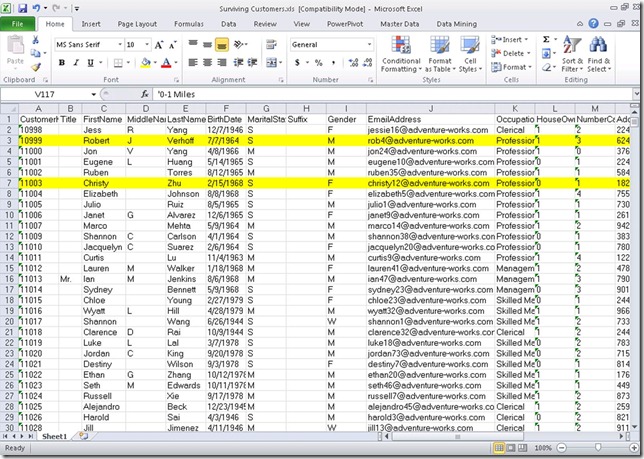Click the AutoSum sigma icon
Viewport: 644px width, 459px height.
pos(546,39)
